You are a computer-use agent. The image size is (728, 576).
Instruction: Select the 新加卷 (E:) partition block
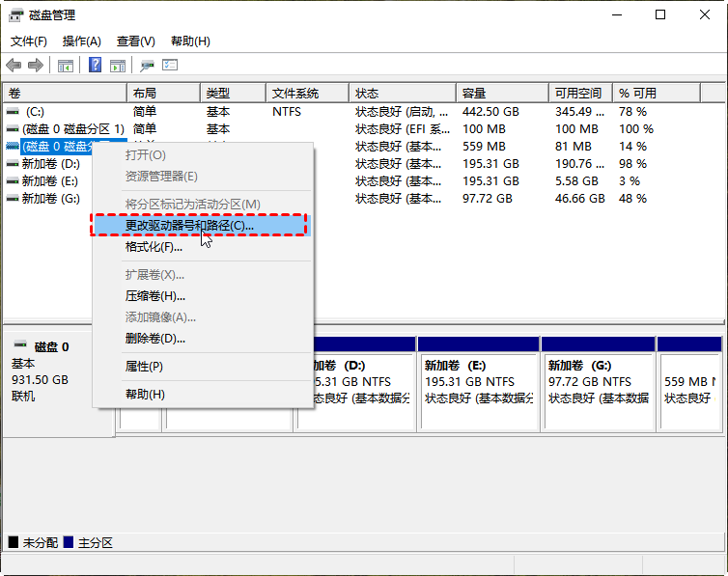tap(478, 382)
